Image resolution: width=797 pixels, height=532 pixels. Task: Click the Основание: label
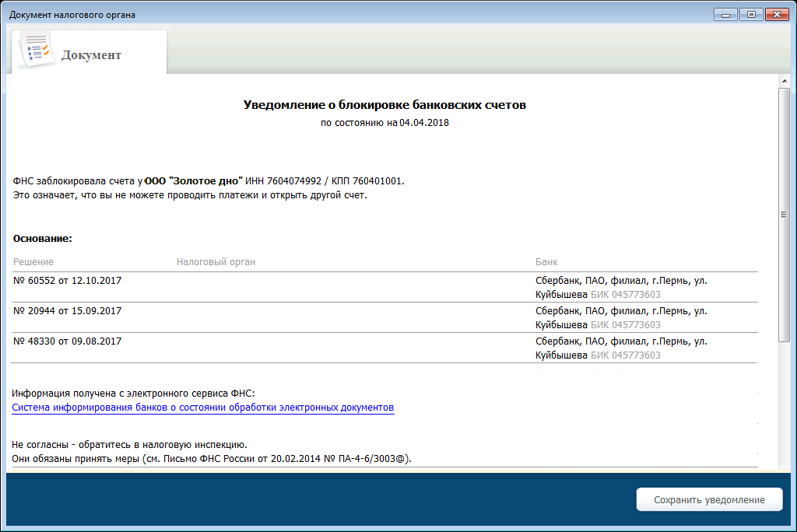[43, 238]
